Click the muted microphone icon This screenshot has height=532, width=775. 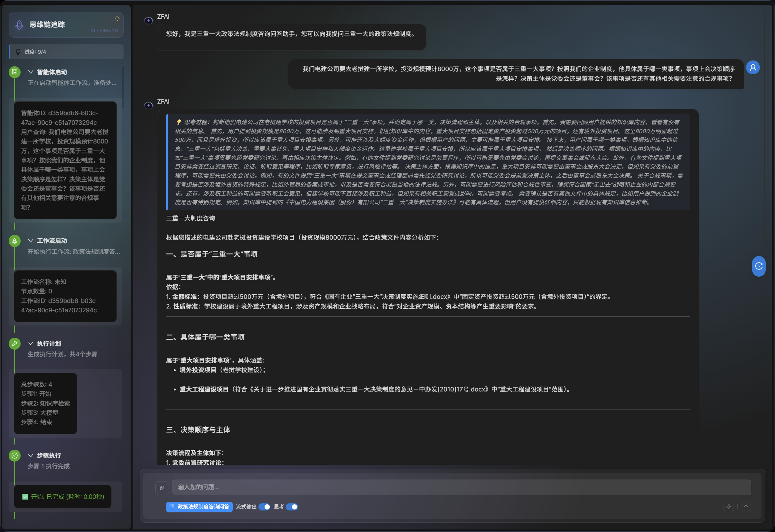coord(728,507)
